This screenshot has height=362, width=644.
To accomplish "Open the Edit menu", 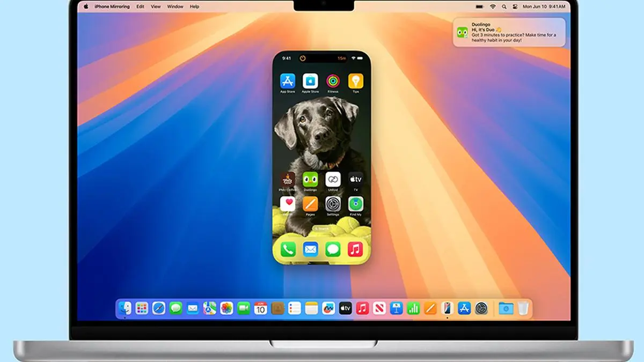I will (x=140, y=6).
